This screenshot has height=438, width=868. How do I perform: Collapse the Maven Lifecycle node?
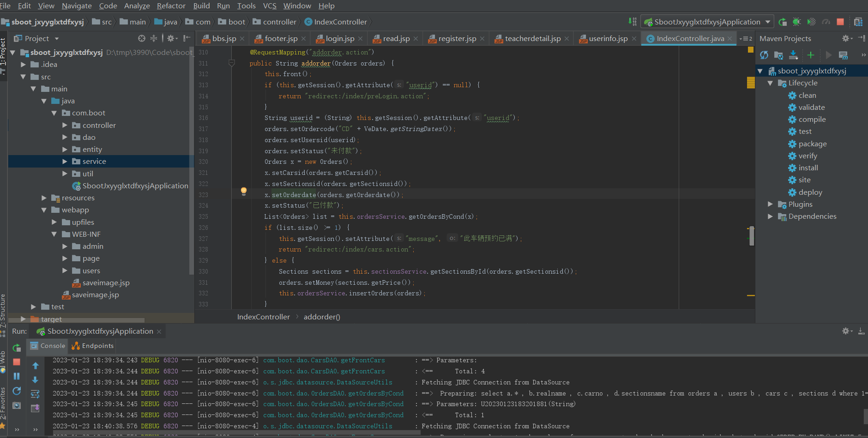click(x=770, y=83)
